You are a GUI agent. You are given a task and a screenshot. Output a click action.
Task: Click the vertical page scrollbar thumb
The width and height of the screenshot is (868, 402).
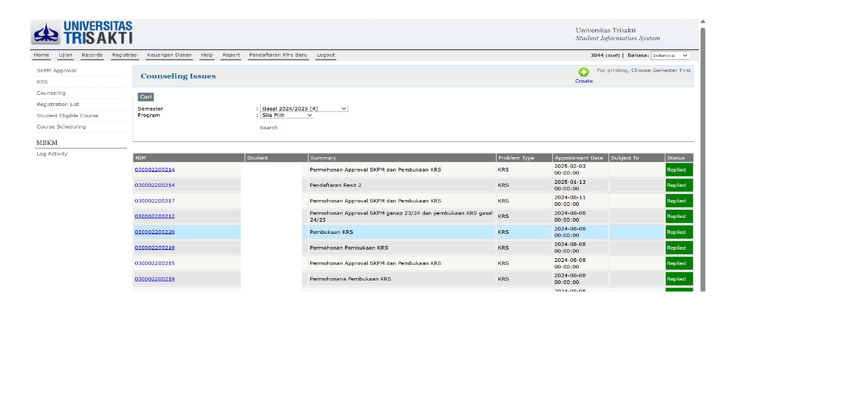click(x=703, y=159)
